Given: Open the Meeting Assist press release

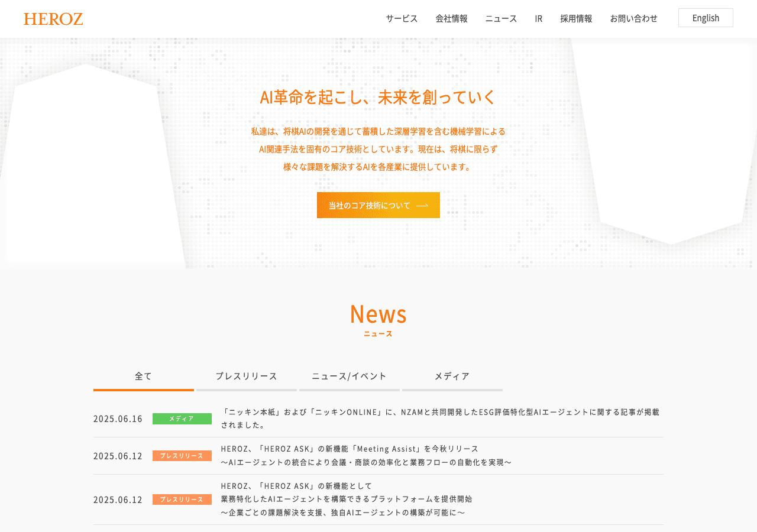Looking at the screenshot, I should (366, 455).
